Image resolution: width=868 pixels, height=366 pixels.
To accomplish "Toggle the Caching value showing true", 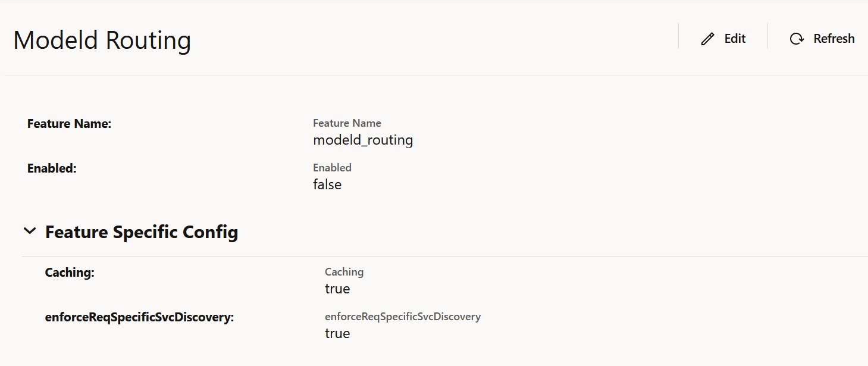I will [x=337, y=289].
